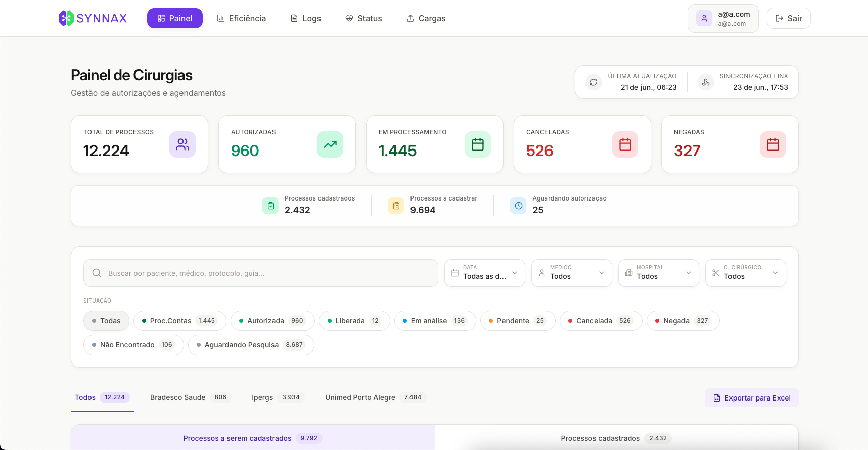868x450 pixels.
Task: Click the clock icon for Aguardando autorização
Action: click(x=518, y=206)
